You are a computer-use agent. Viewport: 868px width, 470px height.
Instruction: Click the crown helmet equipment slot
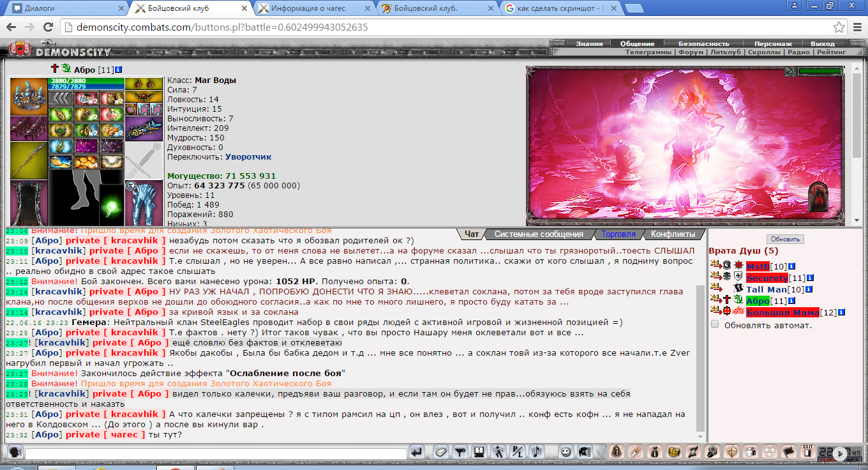pos(28,96)
